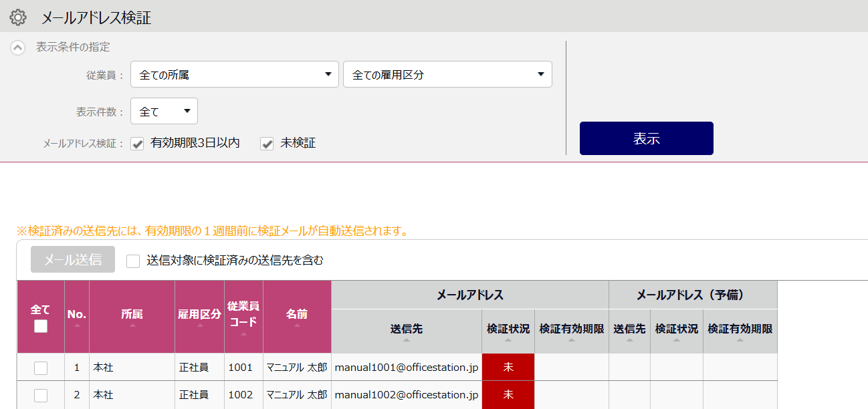
Task: Open the 全ての所属 dropdown
Action: [x=235, y=75]
